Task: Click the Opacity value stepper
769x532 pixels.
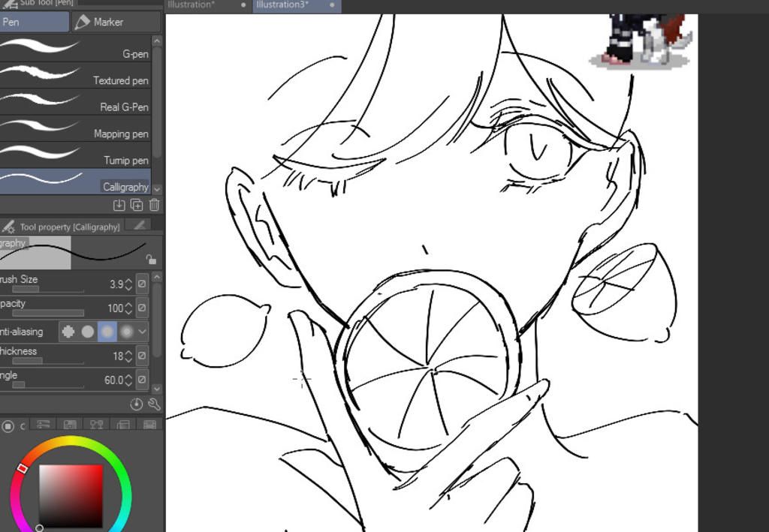Action: click(x=128, y=308)
